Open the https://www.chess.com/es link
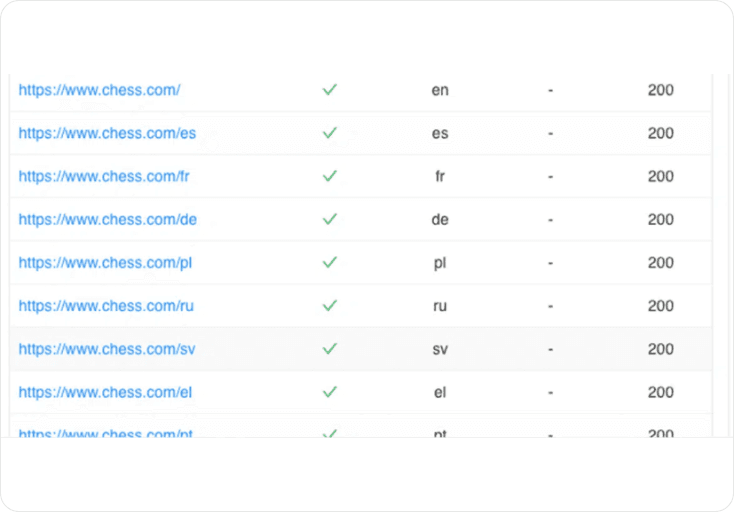 (x=107, y=133)
